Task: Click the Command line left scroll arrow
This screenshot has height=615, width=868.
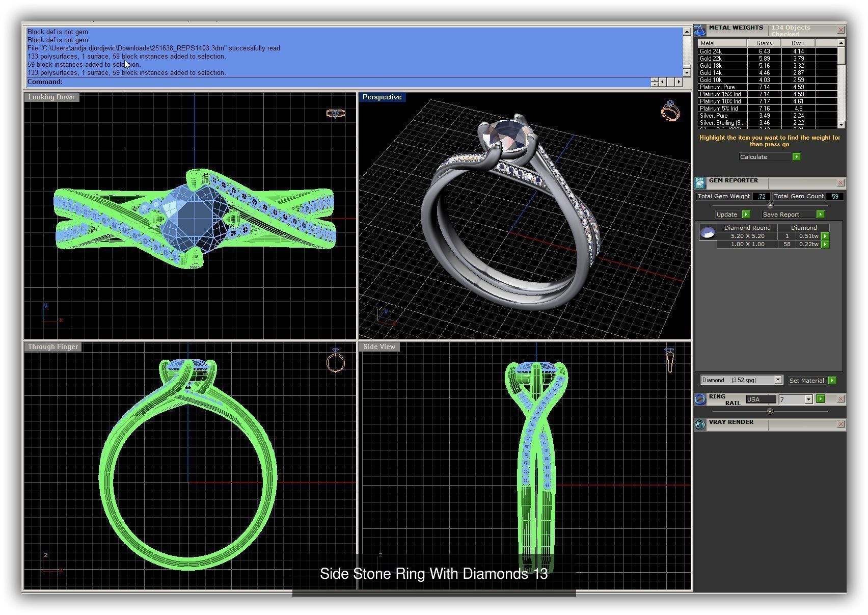Action: (x=662, y=82)
